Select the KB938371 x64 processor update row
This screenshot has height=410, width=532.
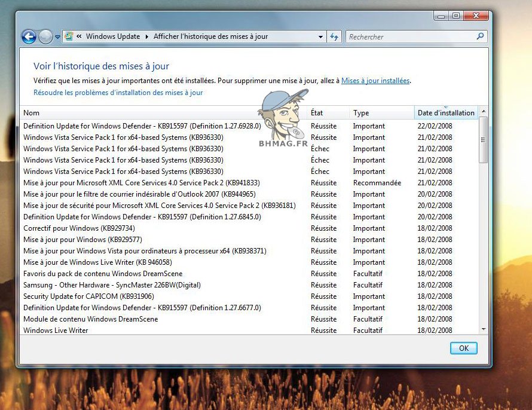[x=249, y=251]
